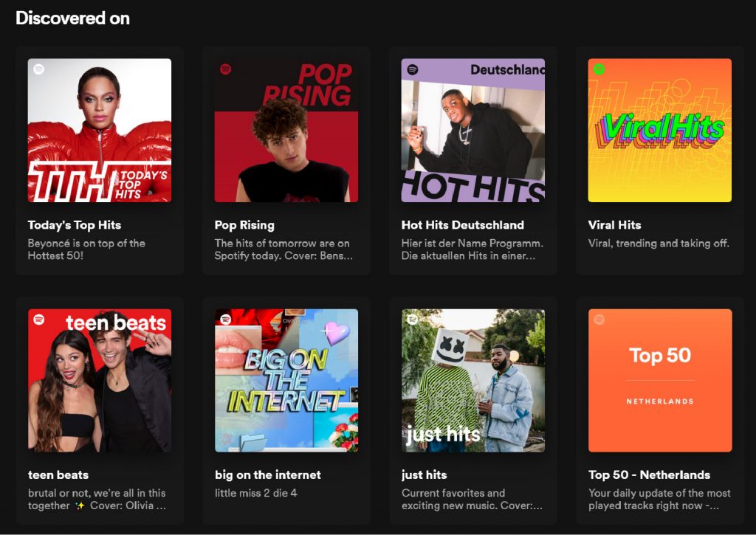The width and height of the screenshot is (756, 535).
Task: Open the Top 50 - Netherlands title link
Action: click(649, 474)
